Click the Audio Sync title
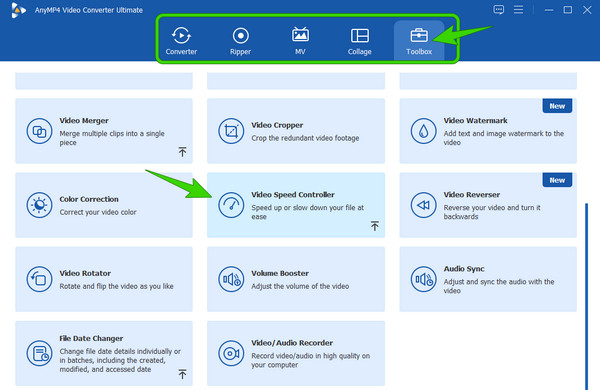Viewport: 600px width, 390px height. pyautogui.click(x=464, y=269)
